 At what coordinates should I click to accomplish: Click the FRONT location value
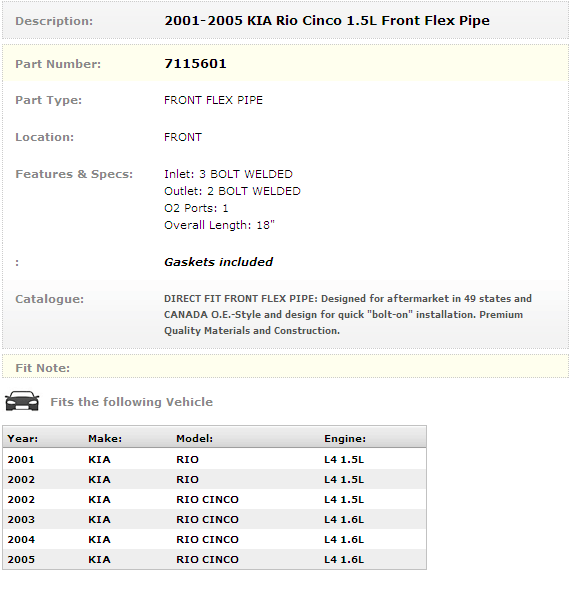[183, 137]
